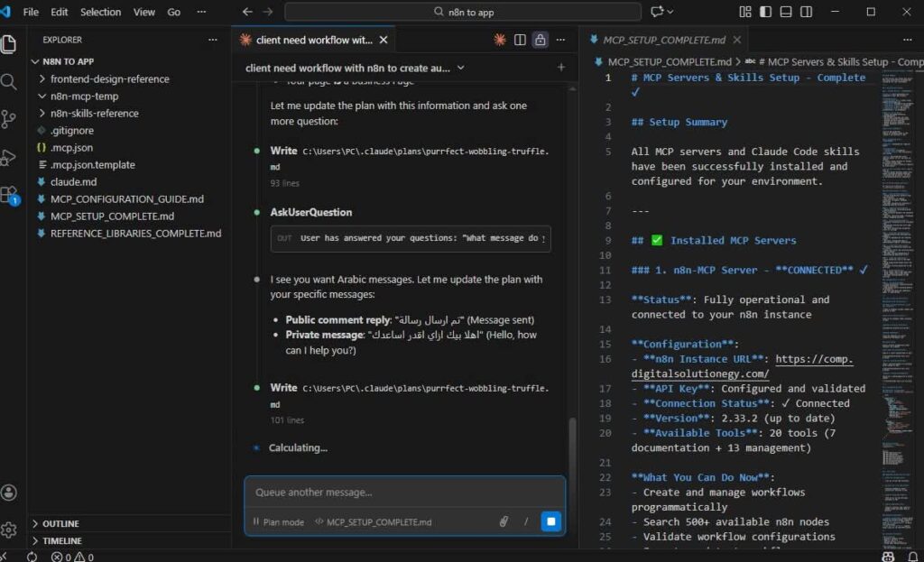Toggle the editor group lock icon

(540, 40)
